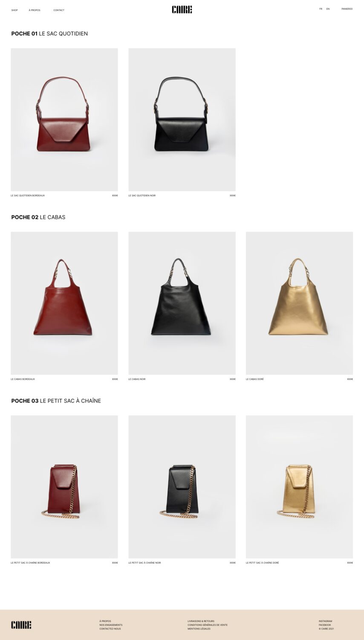Open the Nos Engagements footer link
This screenshot has width=364, height=640.
tap(111, 625)
